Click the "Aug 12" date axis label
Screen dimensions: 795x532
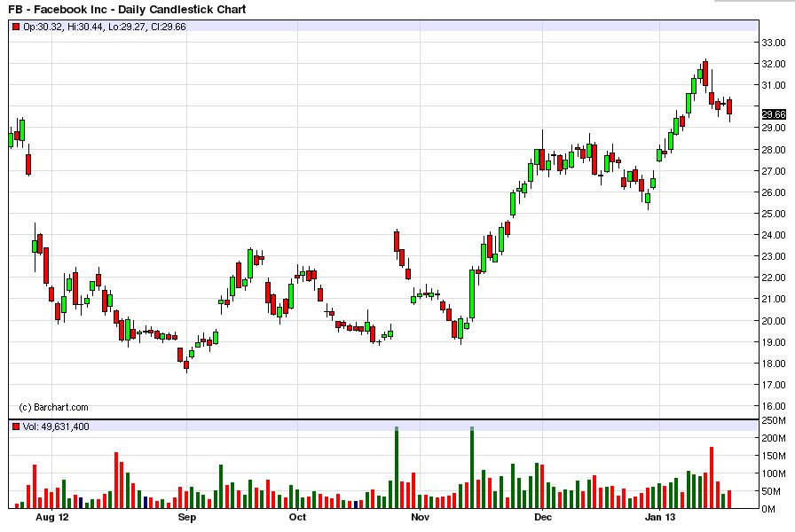coord(51,517)
